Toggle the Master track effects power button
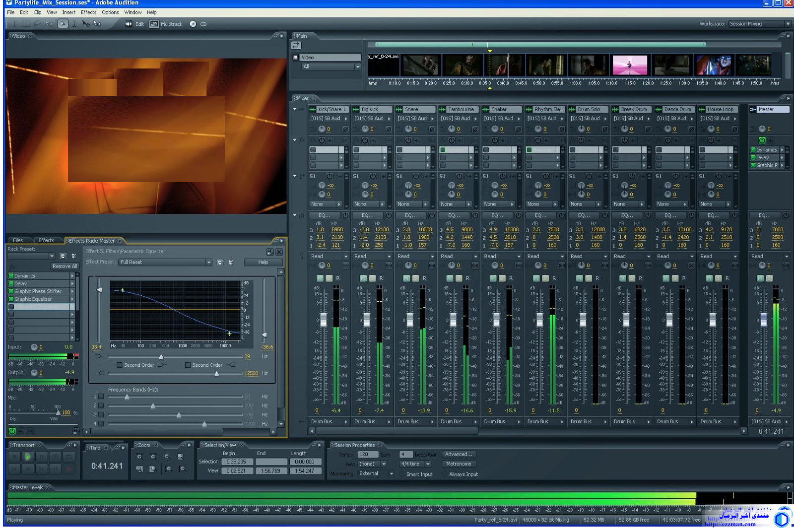794x532 pixels. 762,140
